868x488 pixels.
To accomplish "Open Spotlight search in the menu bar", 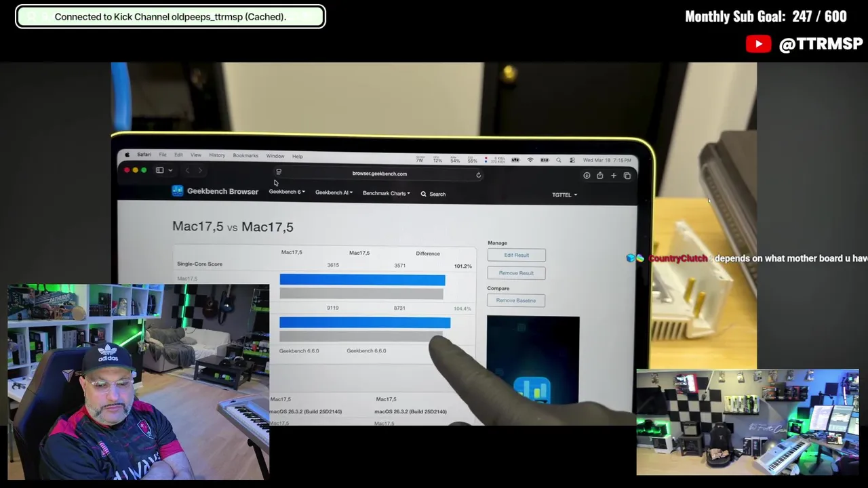I will 558,160.
